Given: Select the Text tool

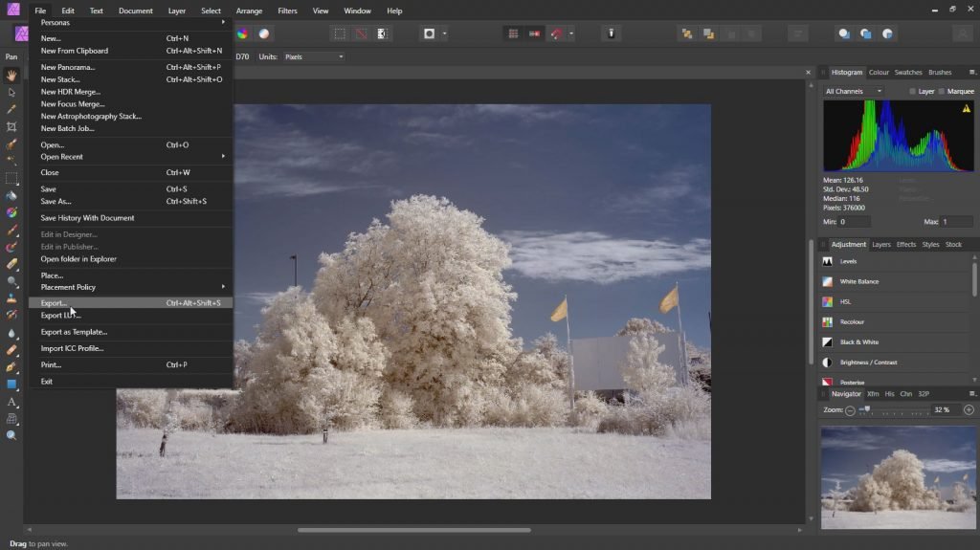Looking at the screenshot, I should tap(11, 402).
